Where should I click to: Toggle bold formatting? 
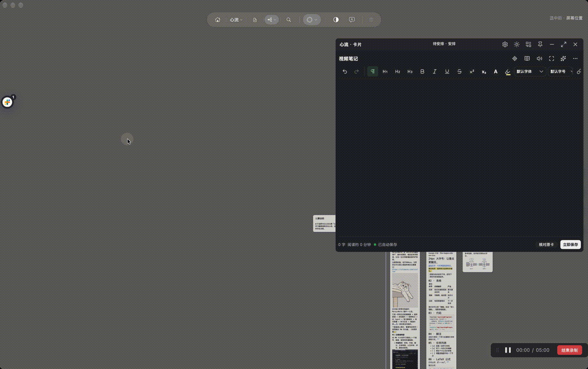[x=422, y=72]
